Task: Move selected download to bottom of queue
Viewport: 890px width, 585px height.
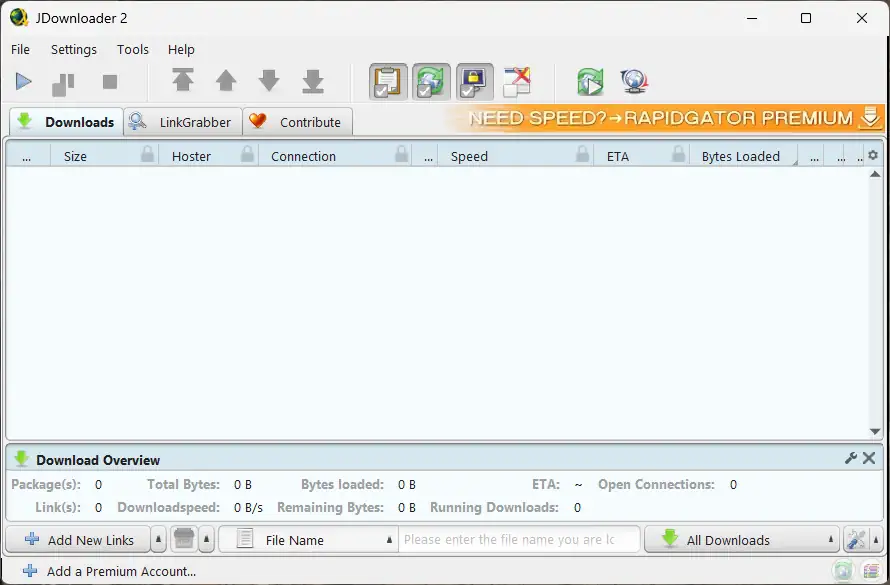Action: pos(312,82)
